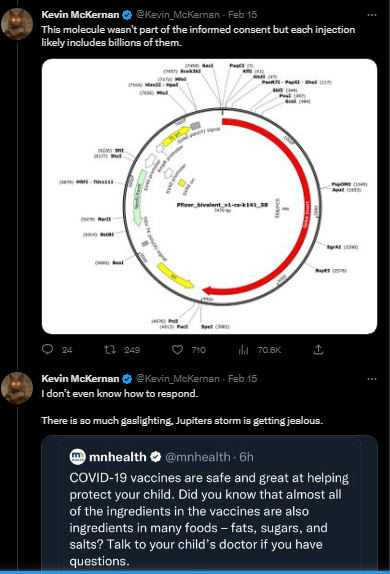Click the Kevin McKernan name on second tweet

click(x=80, y=379)
